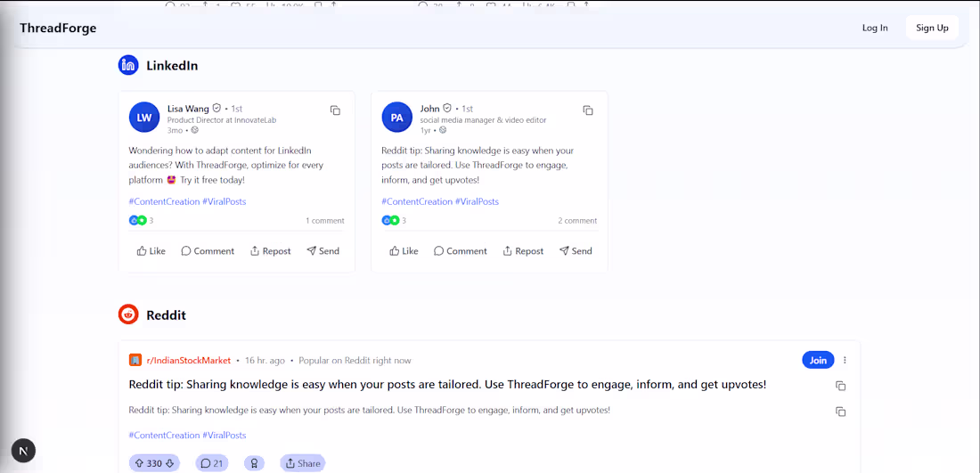The height and width of the screenshot is (473, 980).
Task: Click 'Popular on Reddit right now' label
Action: coord(355,361)
